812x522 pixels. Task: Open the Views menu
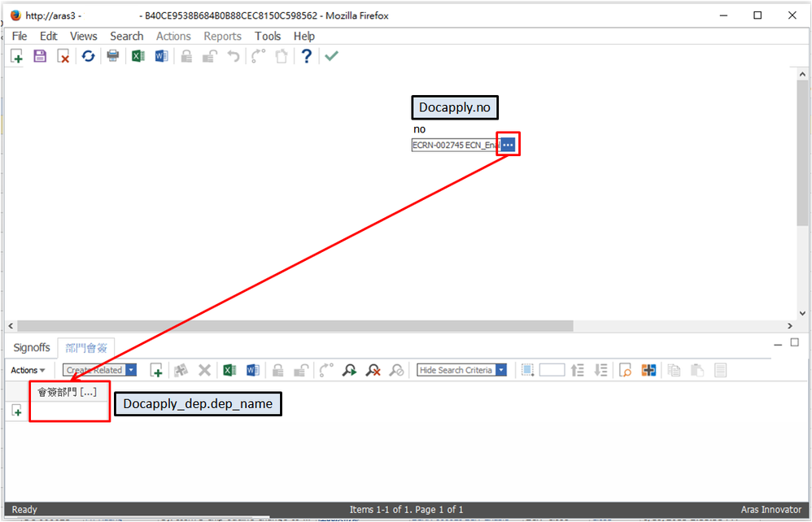click(x=83, y=36)
